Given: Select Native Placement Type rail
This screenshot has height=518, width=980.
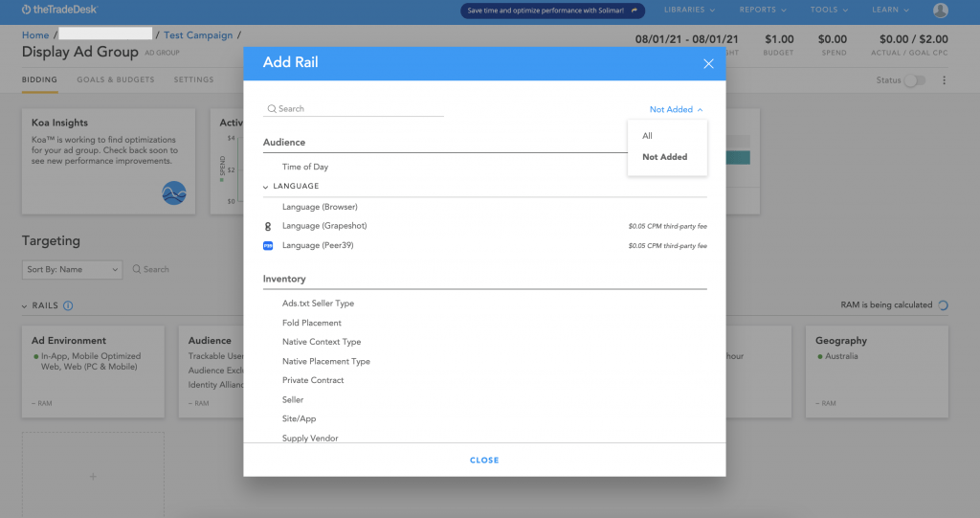Looking at the screenshot, I should tap(325, 362).
